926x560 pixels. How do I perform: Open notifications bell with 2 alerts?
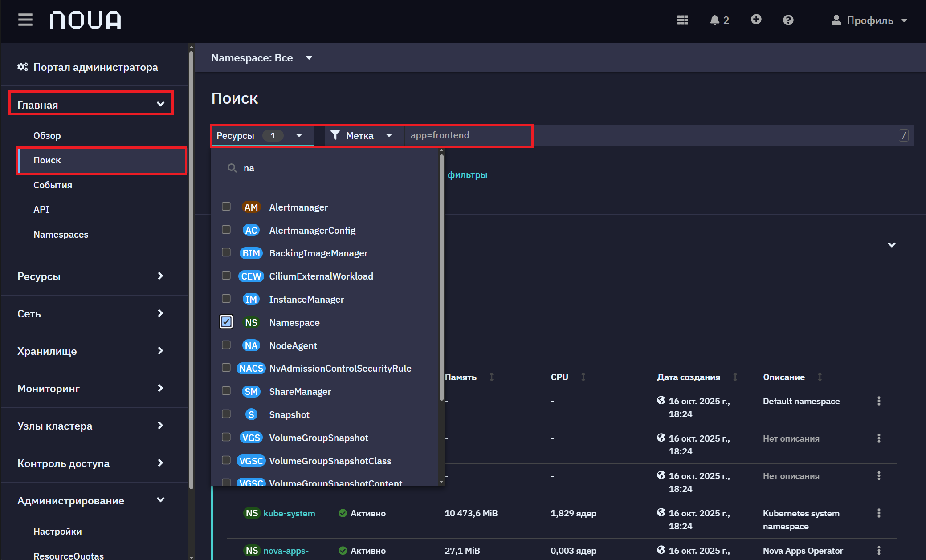[x=719, y=20]
